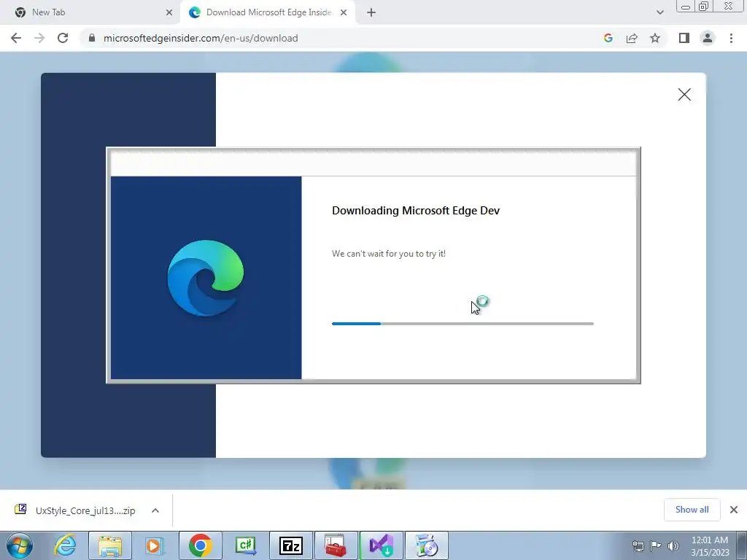This screenshot has height=560, width=747.
Task: Bookmark this tab with the star icon
Action: [655, 38]
